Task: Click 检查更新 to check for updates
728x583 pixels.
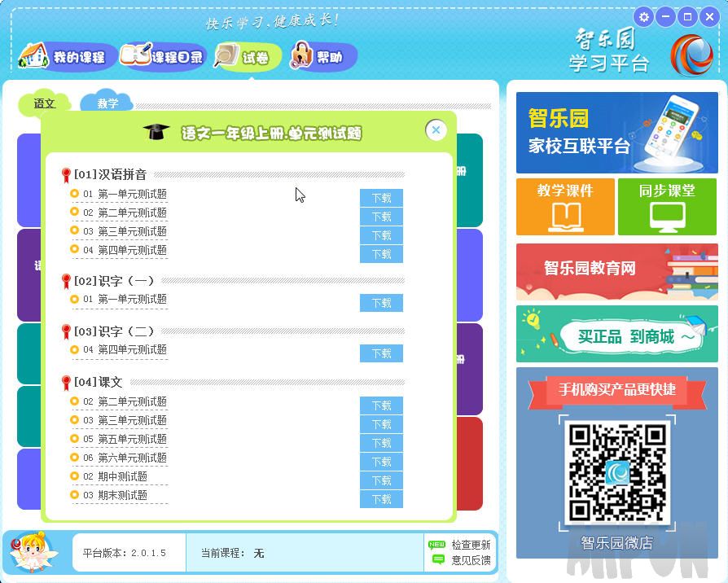Action: tap(467, 544)
